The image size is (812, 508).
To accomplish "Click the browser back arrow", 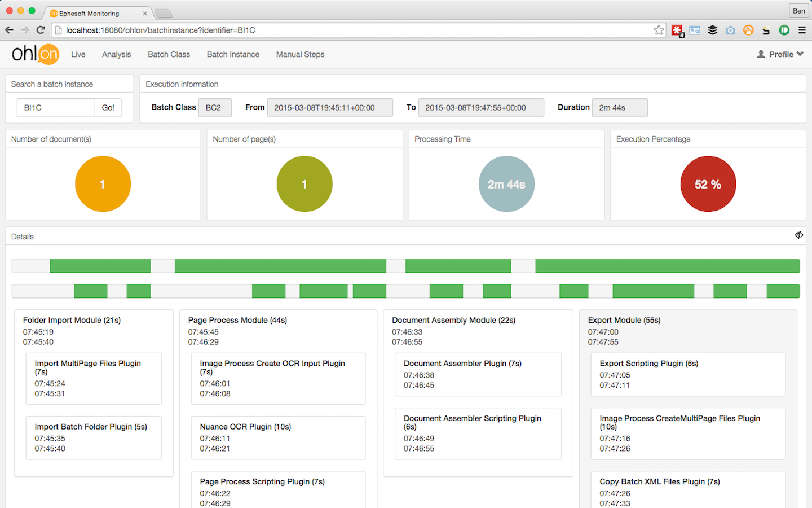I will click(10, 30).
